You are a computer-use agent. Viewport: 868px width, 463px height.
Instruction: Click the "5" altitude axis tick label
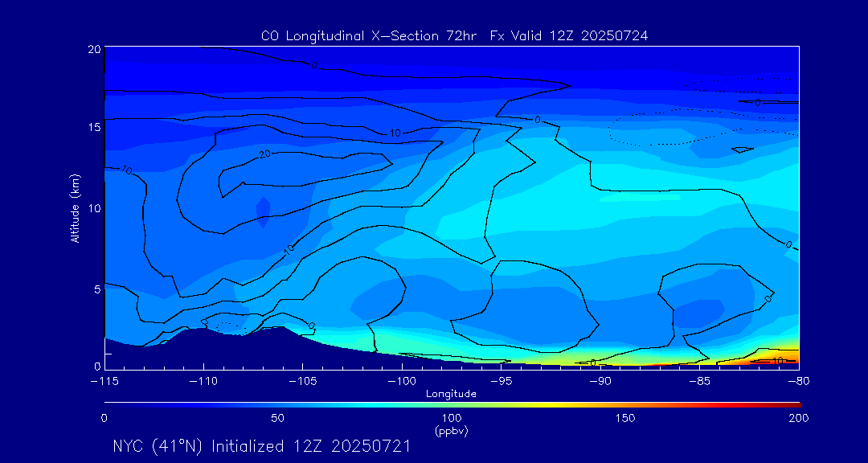(97, 289)
